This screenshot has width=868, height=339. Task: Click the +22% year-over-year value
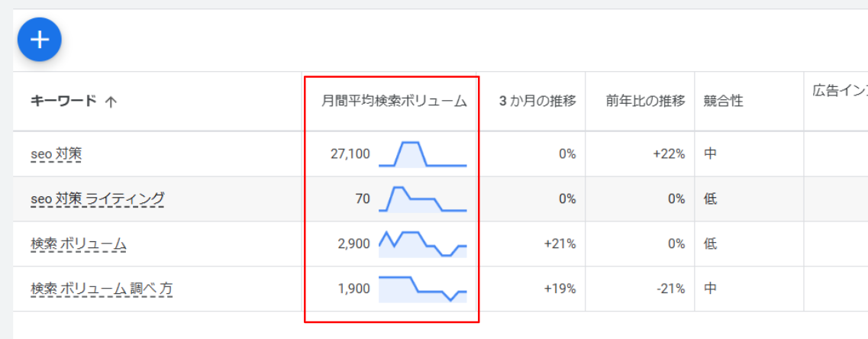(669, 154)
